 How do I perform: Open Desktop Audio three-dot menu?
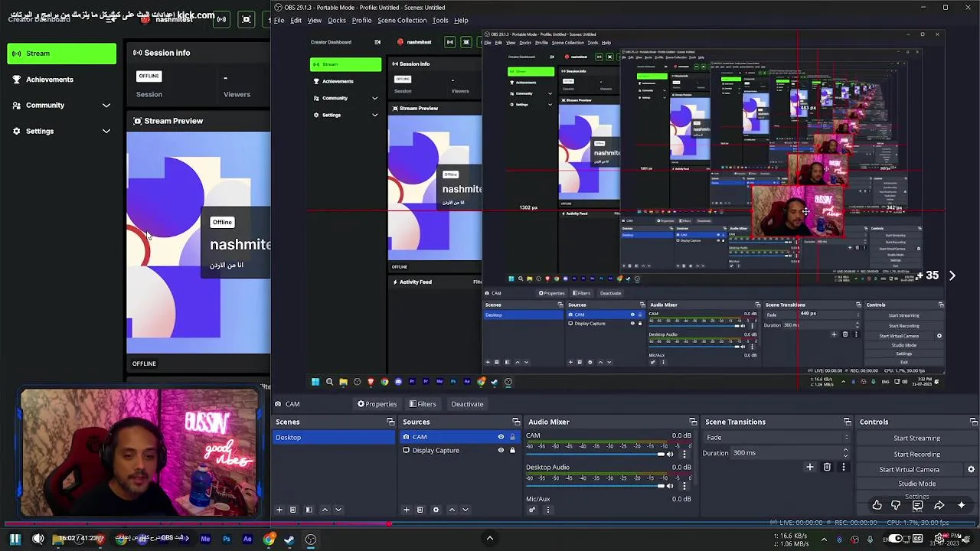click(684, 485)
